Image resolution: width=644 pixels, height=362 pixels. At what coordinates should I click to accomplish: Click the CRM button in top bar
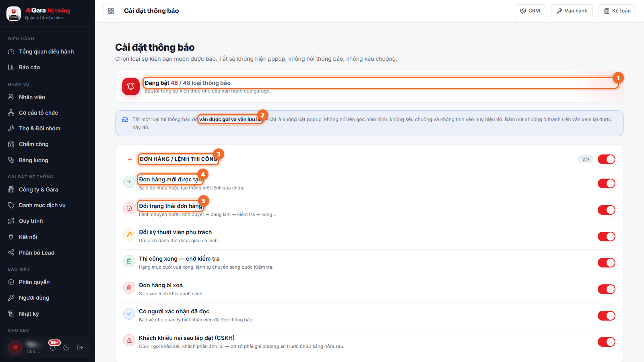pos(530,11)
